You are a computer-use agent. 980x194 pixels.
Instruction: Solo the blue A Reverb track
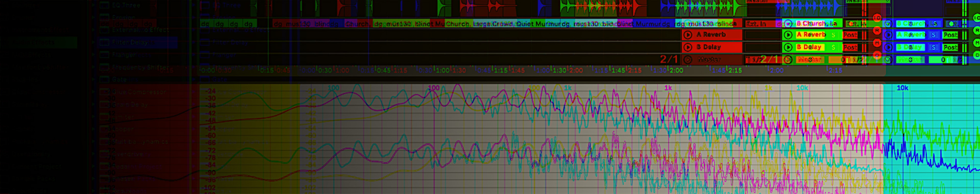pyautogui.click(x=934, y=35)
